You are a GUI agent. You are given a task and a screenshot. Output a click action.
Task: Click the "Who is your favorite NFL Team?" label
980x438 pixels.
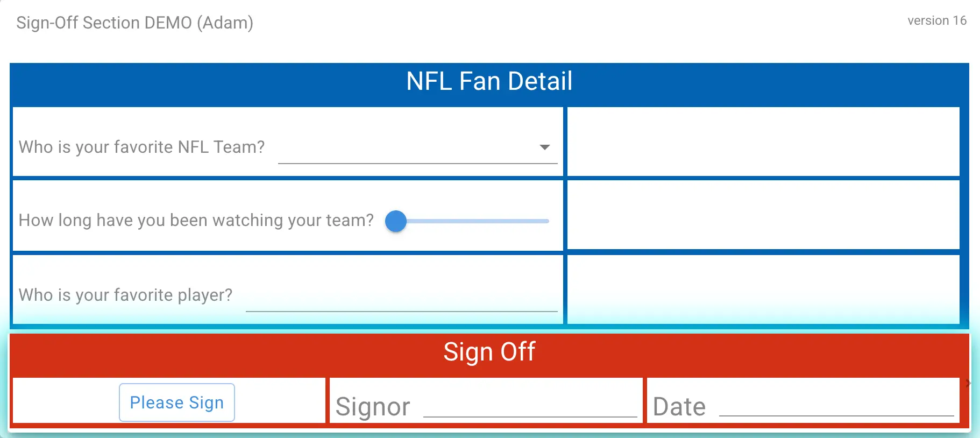pyautogui.click(x=141, y=147)
